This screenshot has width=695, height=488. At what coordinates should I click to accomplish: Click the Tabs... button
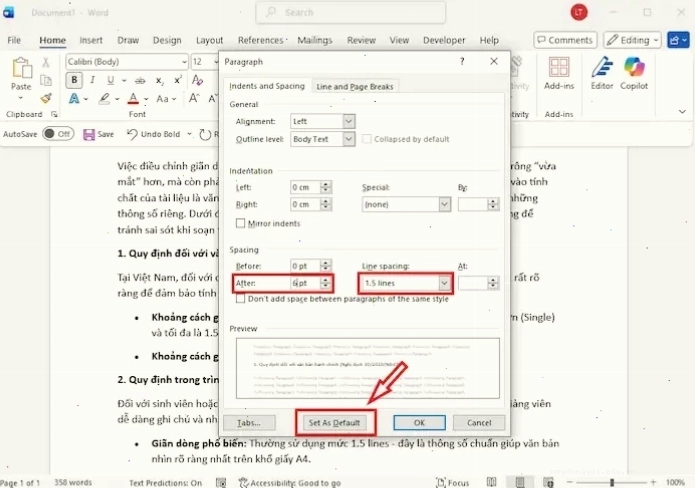(249, 423)
